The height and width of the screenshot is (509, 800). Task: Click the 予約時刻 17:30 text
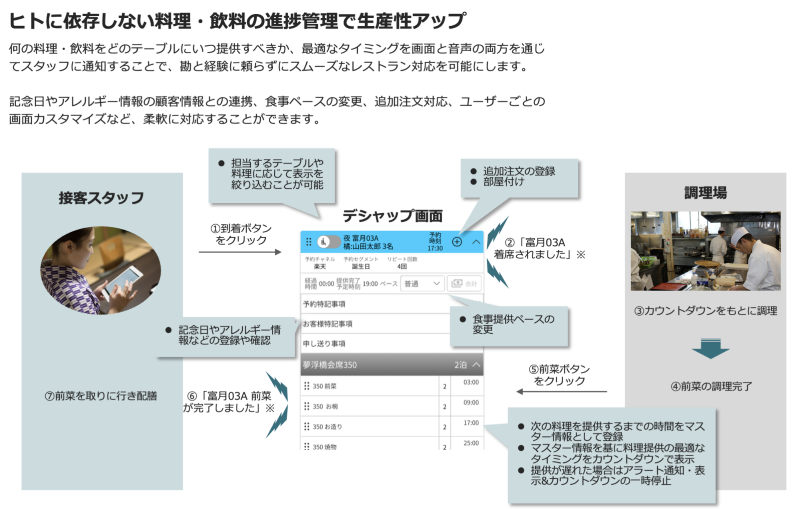[x=435, y=242]
